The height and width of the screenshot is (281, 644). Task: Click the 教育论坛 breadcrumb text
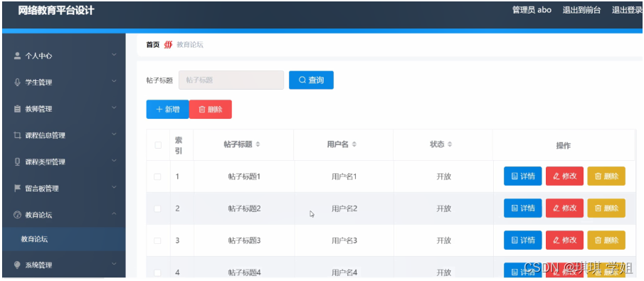(190, 45)
